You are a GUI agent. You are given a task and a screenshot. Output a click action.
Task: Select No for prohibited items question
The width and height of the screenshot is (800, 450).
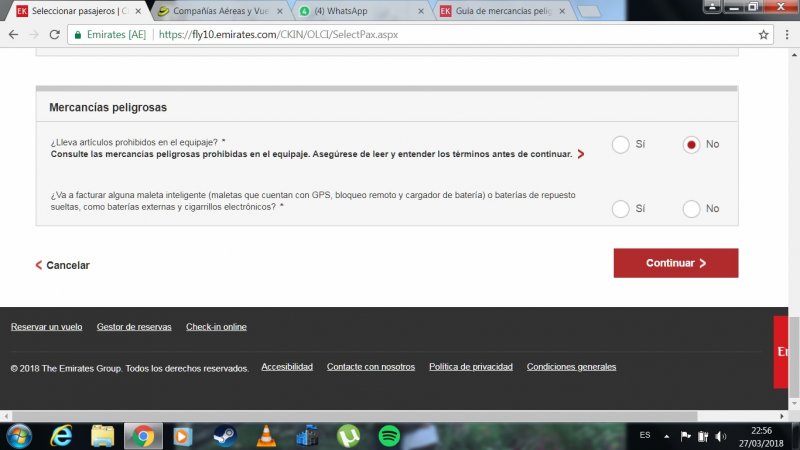coord(691,144)
